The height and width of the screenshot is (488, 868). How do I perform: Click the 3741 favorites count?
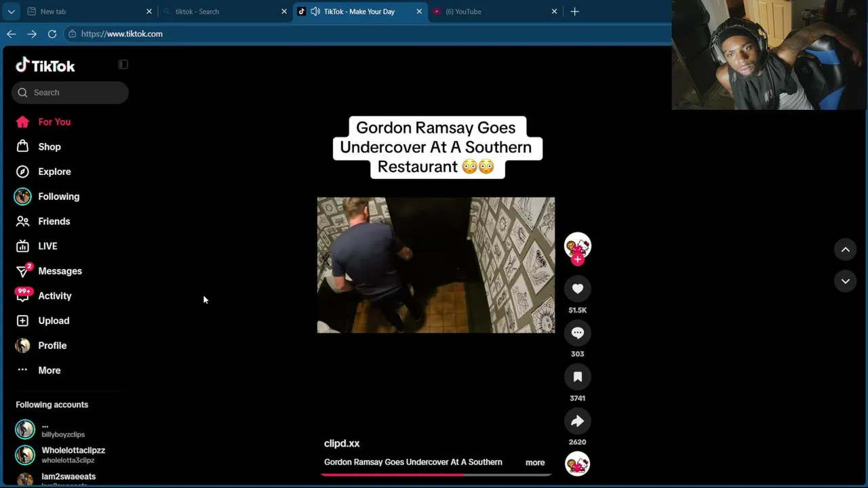pyautogui.click(x=578, y=398)
